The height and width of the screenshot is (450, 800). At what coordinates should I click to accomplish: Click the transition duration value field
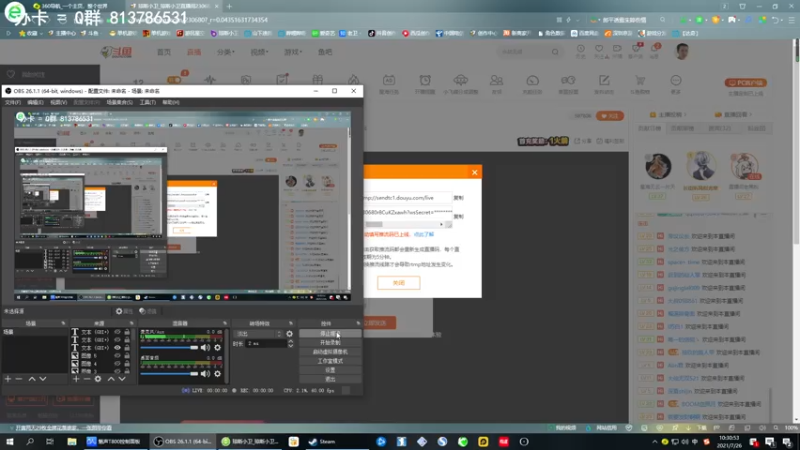tap(266, 344)
